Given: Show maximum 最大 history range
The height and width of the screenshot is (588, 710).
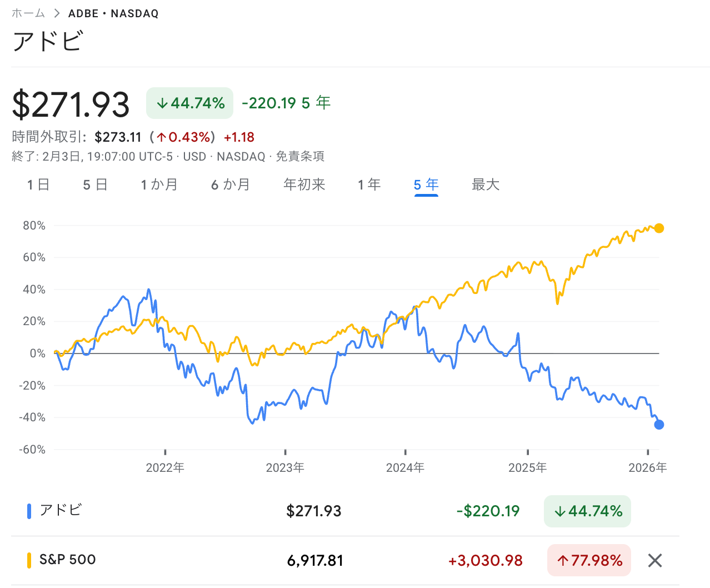Looking at the screenshot, I should click(x=486, y=185).
